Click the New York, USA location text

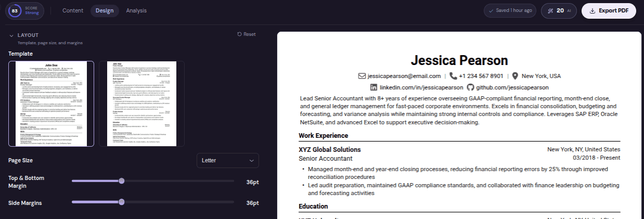(x=541, y=76)
